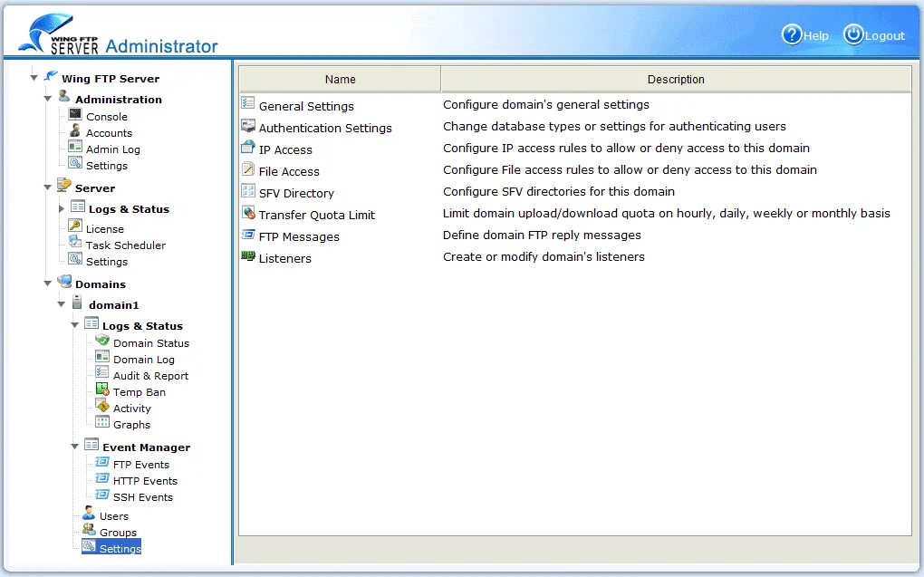Click the HTTP Events icon

102,478
